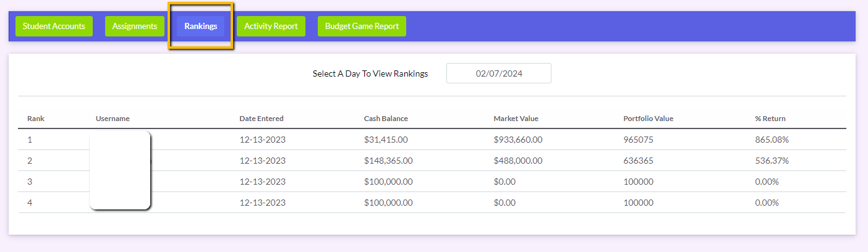The height and width of the screenshot is (252, 868).
Task: Click rank number 2 cell
Action: tap(30, 161)
